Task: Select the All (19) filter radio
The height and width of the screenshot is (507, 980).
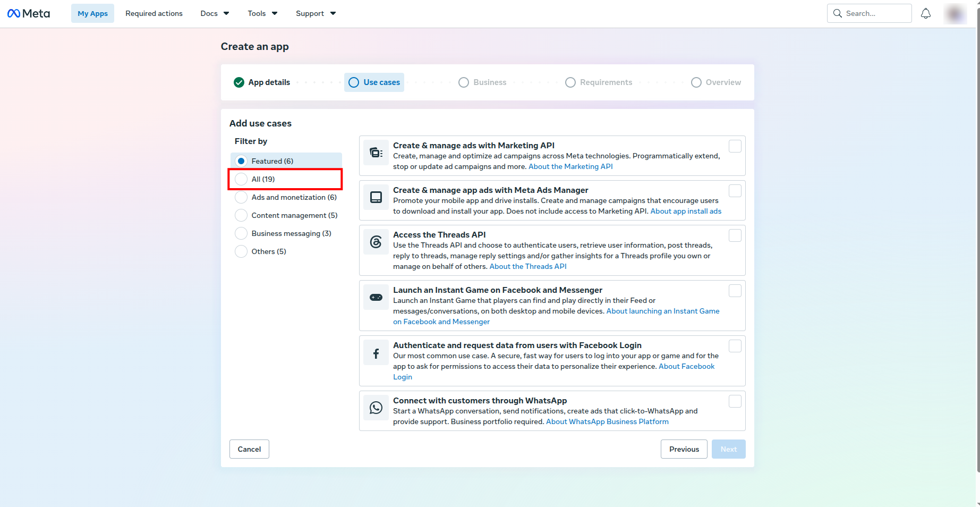Action: click(241, 179)
